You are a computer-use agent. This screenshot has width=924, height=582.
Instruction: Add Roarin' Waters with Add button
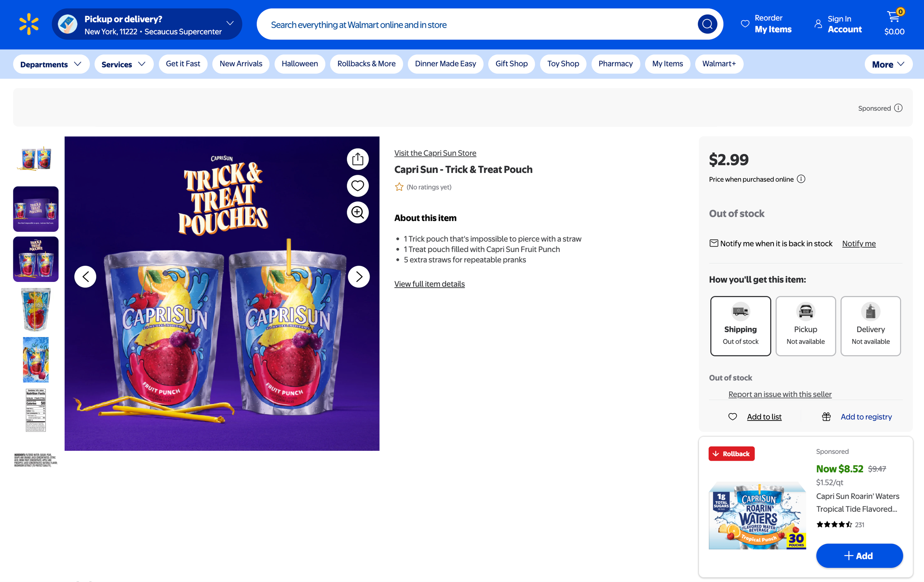859,555
